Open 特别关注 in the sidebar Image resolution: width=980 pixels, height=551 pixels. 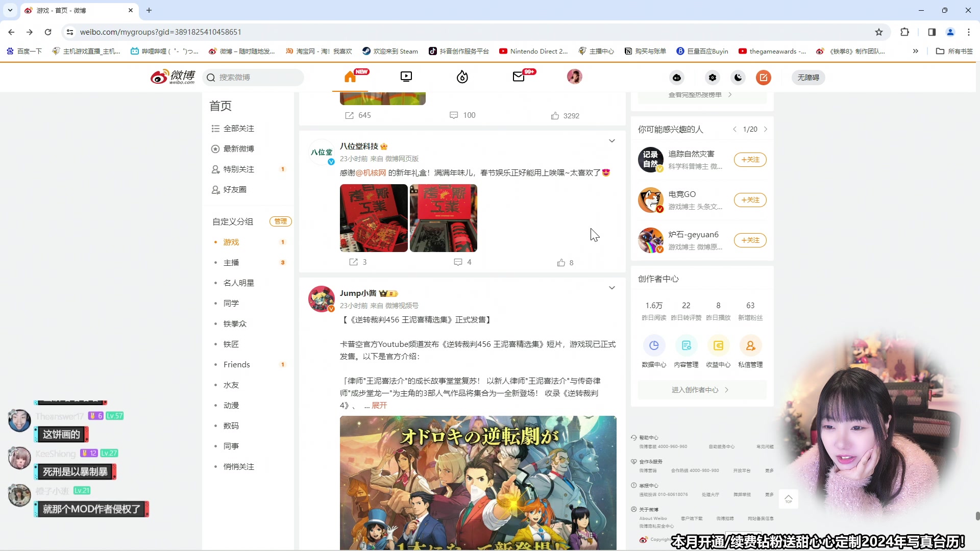click(x=239, y=169)
